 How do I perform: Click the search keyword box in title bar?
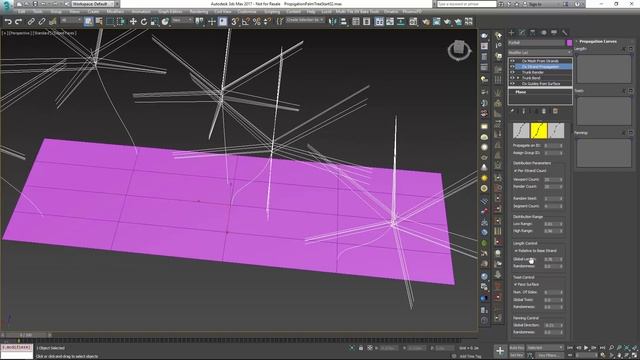tap(467, 4)
